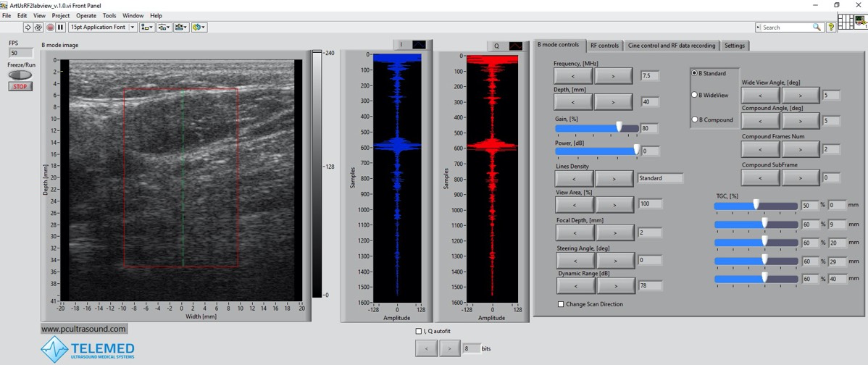868x365 pixels.
Task: Click the blue plot icon in I legend
Action: [x=419, y=44]
